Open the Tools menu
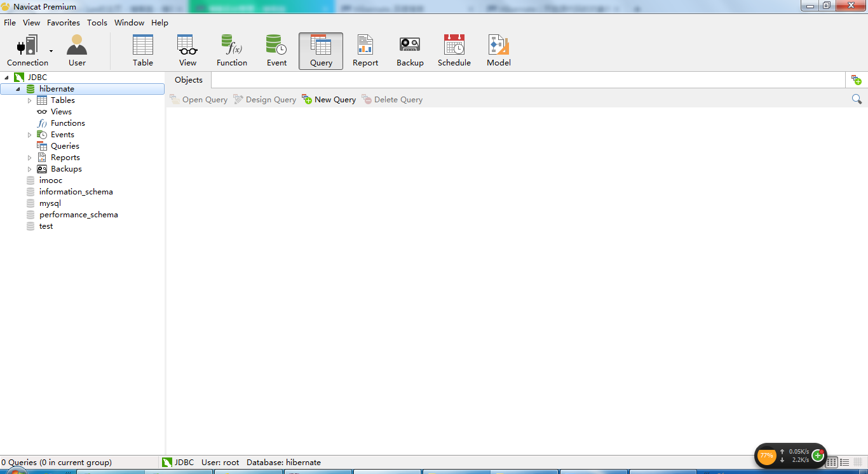868x474 pixels. coord(97,22)
